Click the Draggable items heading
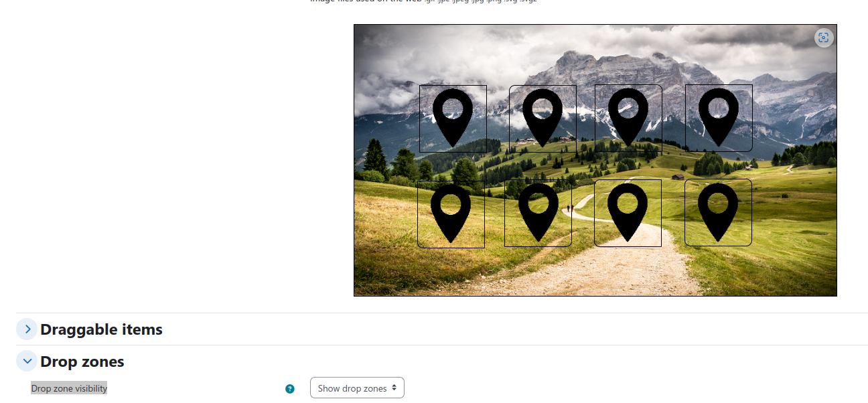Viewport: 868px width, 403px height. (101, 329)
